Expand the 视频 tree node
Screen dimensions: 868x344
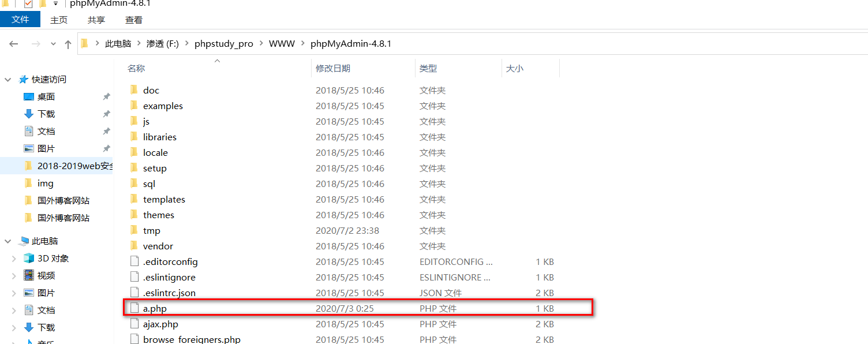[x=14, y=276]
